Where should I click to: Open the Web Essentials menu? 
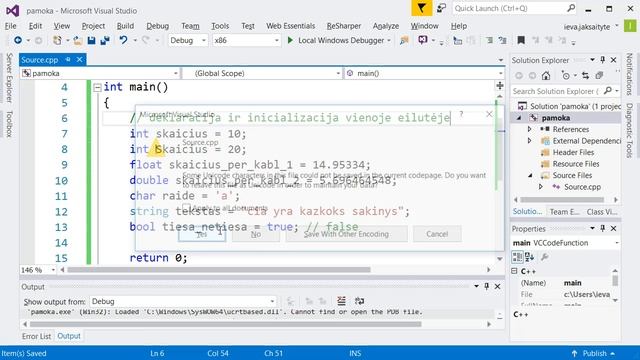(x=291, y=26)
